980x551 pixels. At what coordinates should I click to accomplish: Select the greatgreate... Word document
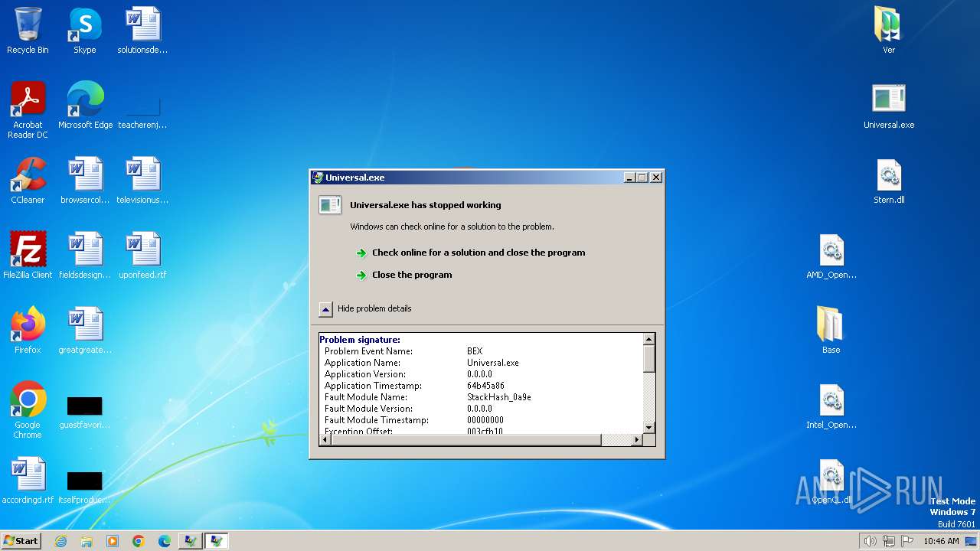click(85, 330)
